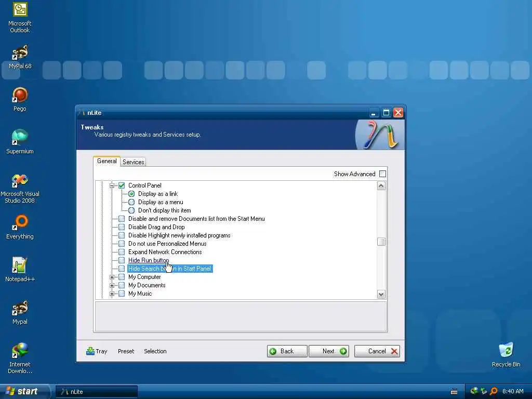The width and height of the screenshot is (532, 399).
Task: Check Disable and remove Documents list
Action: tap(122, 219)
